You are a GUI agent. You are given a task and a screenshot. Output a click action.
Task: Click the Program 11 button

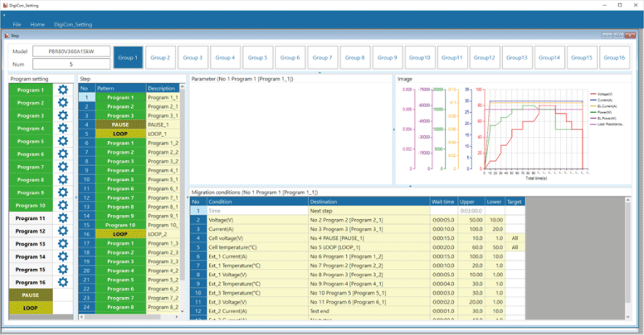30,218
